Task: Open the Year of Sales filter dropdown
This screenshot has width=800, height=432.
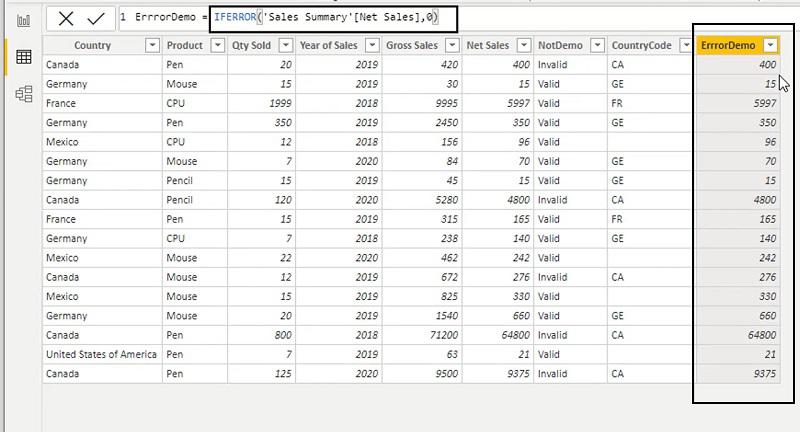Action: coord(372,45)
